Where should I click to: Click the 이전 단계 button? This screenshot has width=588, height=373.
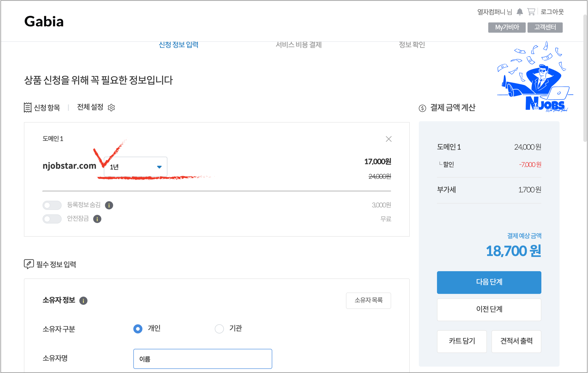489,309
